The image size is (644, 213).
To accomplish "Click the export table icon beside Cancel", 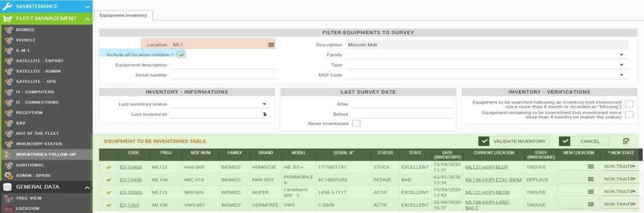I will tap(626, 141).
